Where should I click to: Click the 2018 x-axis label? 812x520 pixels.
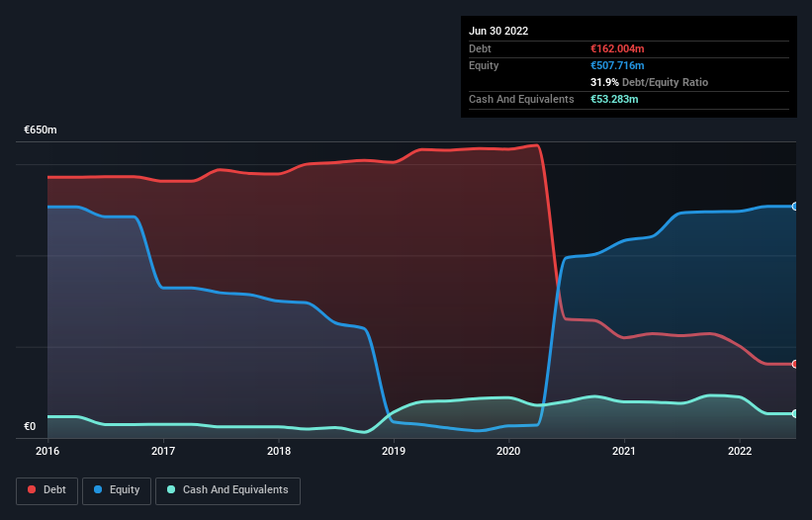279,451
